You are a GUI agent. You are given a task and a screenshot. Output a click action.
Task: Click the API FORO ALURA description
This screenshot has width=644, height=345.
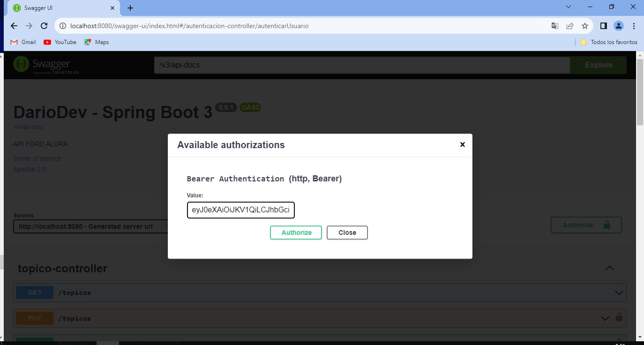(40, 144)
